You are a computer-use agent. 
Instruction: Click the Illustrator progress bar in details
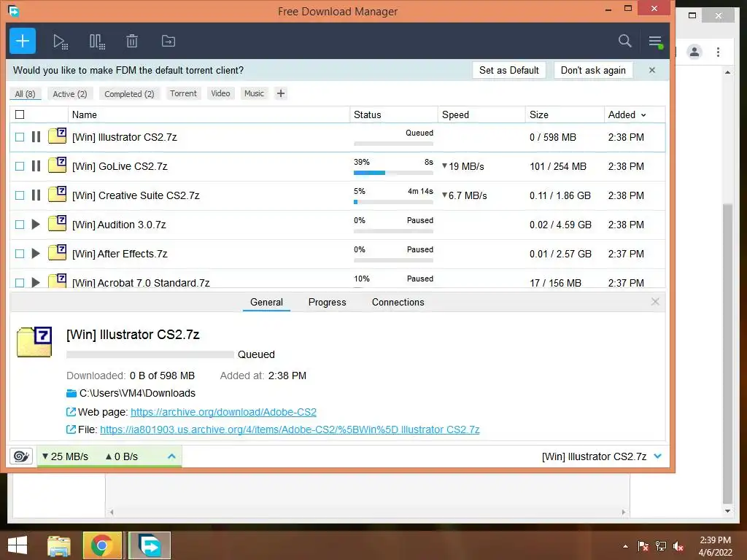pyautogui.click(x=150, y=355)
